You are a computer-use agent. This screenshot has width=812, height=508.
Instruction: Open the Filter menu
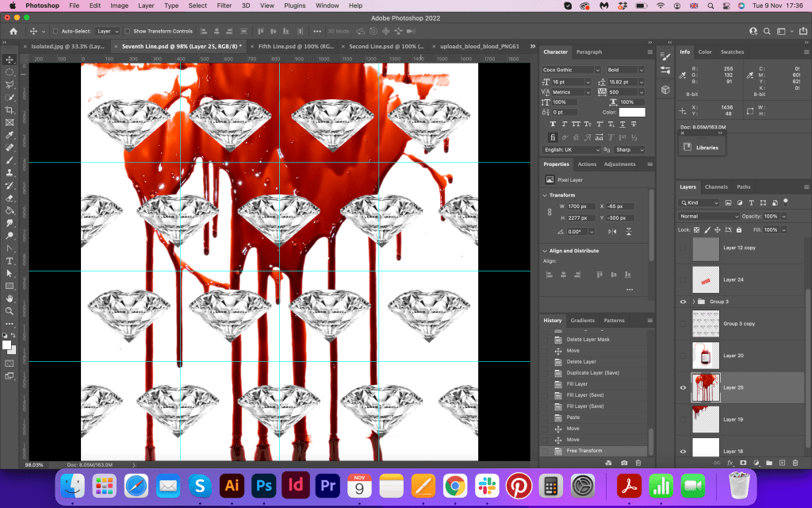(x=224, y=6)
